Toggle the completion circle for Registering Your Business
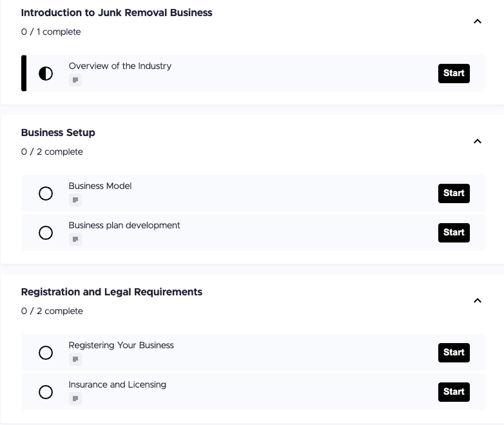 (x=46, y=353)
